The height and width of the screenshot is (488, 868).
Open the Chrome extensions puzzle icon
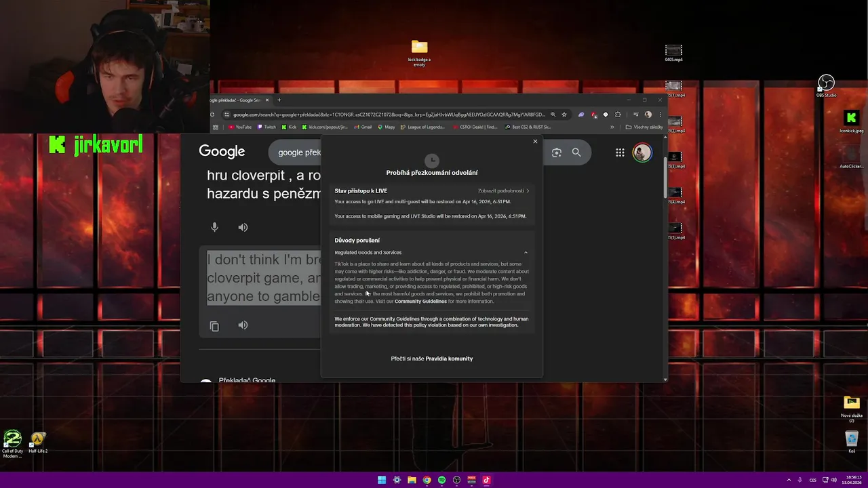[618, 115]
